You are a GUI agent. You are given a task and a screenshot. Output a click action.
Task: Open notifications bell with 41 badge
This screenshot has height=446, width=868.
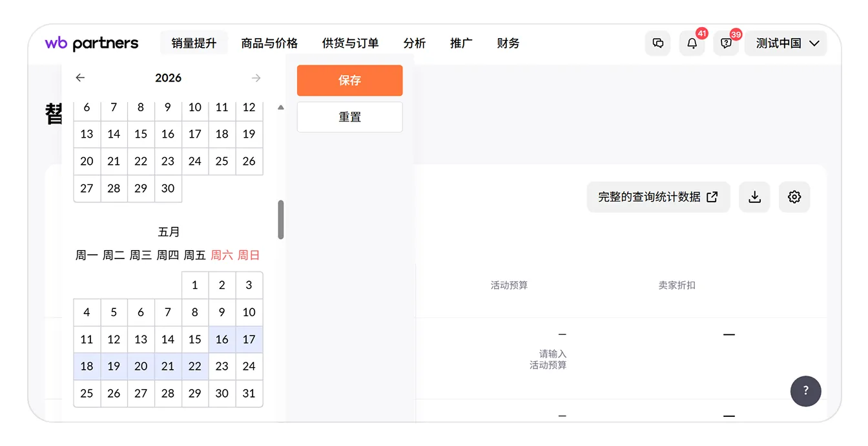click(x=692, y=43)
